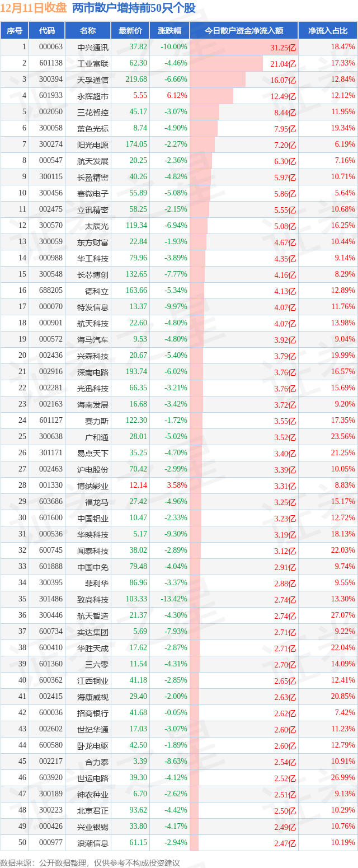Click the 31.25亿 net inflow value
Viewport: 358px width, 868px height.
pyautogui.click(x=283, y=48)
